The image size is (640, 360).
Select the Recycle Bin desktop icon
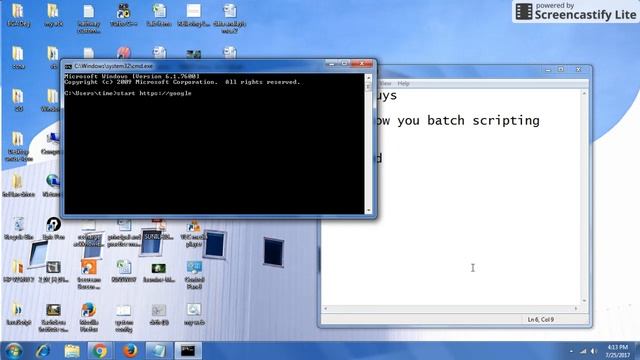(18, 229)
